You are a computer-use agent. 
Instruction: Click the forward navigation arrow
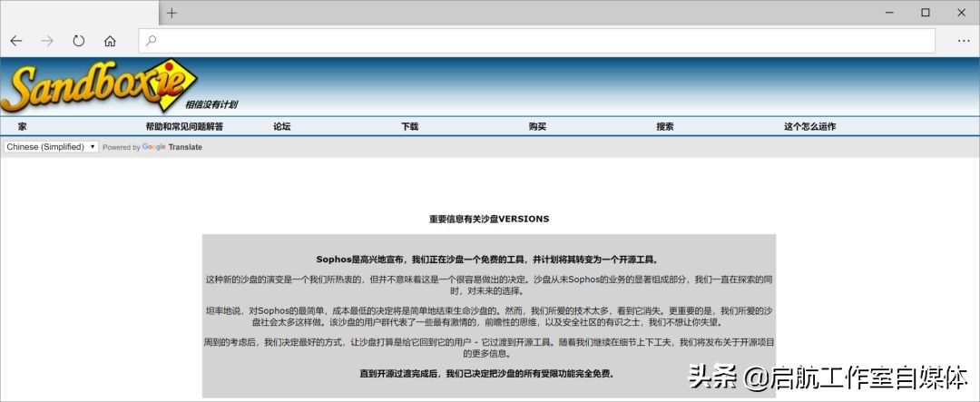pos(47,41)
